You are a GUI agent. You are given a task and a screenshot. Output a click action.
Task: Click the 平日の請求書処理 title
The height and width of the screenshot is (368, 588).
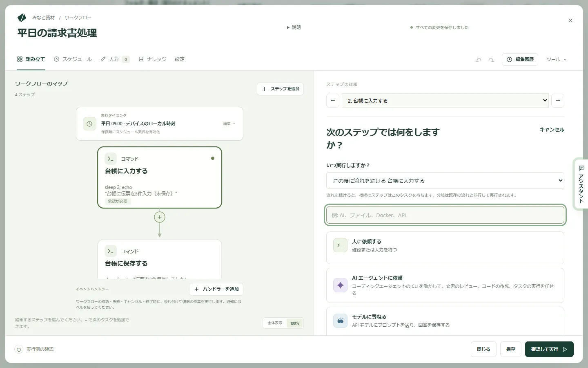pos(57,33)
